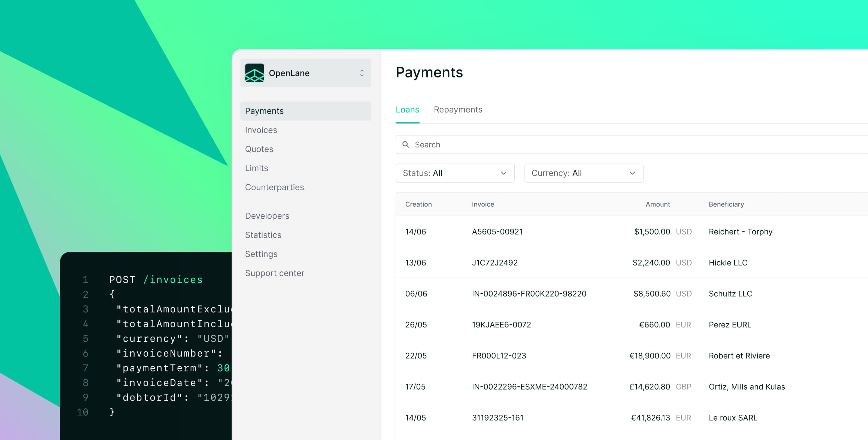Screen dimensions: 868x440
Task: Go to Quotes in the sidebar
Action: click(x=259, y=149)
